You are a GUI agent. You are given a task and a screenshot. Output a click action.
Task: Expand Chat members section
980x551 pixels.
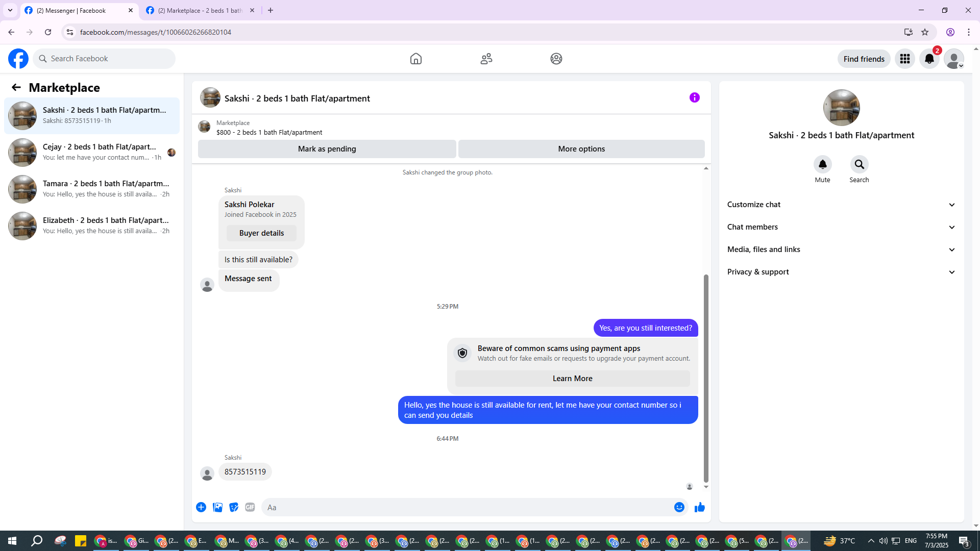pyautogui.click(x=841, y=227)
